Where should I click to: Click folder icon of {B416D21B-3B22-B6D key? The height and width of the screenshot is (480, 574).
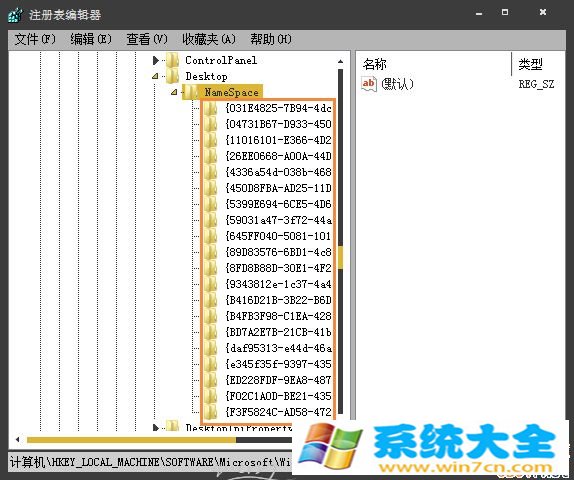(210, 300)
